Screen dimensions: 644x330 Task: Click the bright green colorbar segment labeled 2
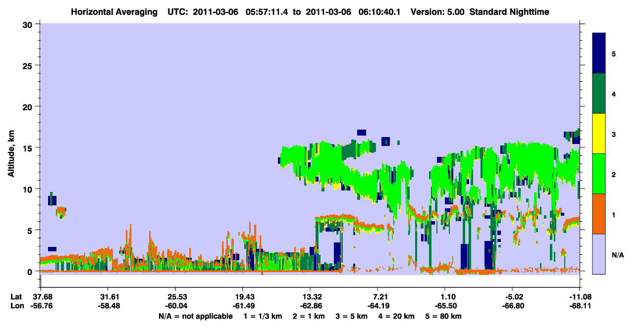(599, 174)
